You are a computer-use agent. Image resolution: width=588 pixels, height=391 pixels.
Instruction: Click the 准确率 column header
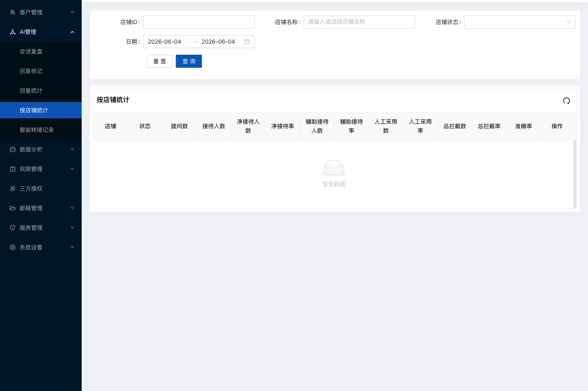(x=523, y=126)
